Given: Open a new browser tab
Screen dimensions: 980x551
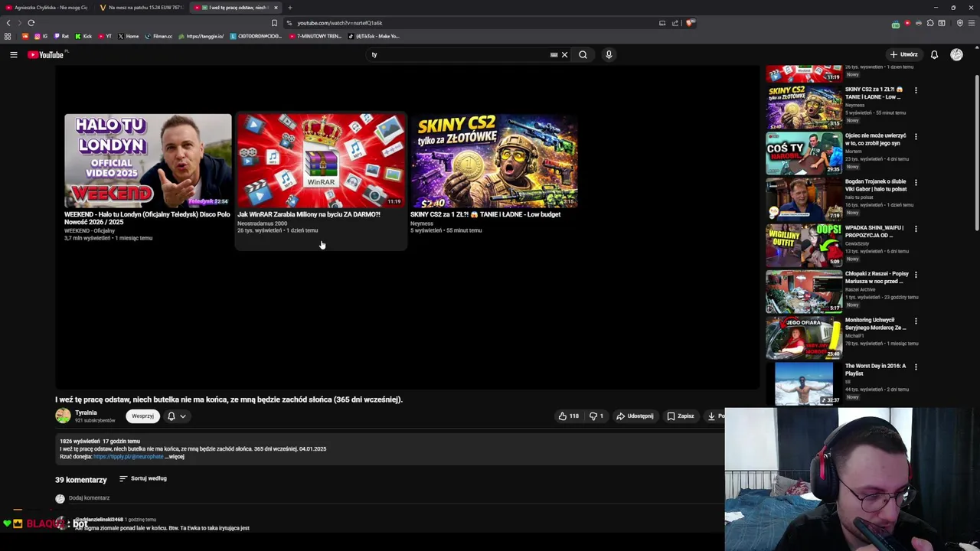Looking at the screenshot, I should [x=290, y=8].
